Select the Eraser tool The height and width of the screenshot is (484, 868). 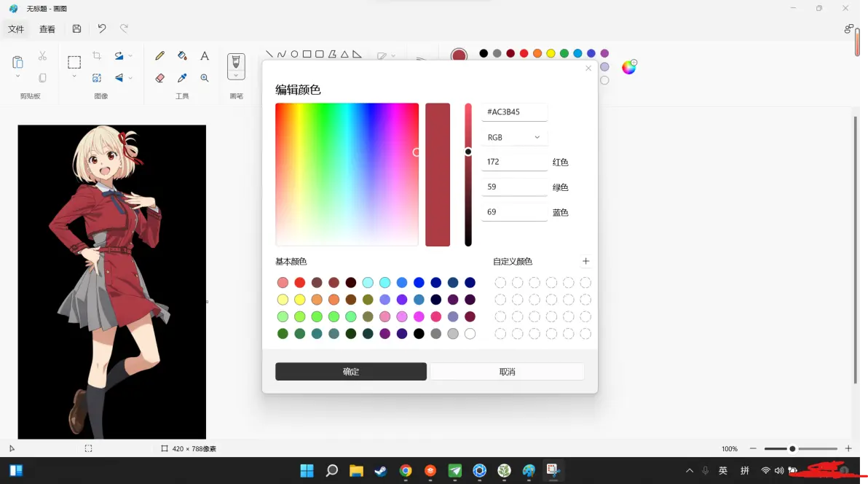160,78
